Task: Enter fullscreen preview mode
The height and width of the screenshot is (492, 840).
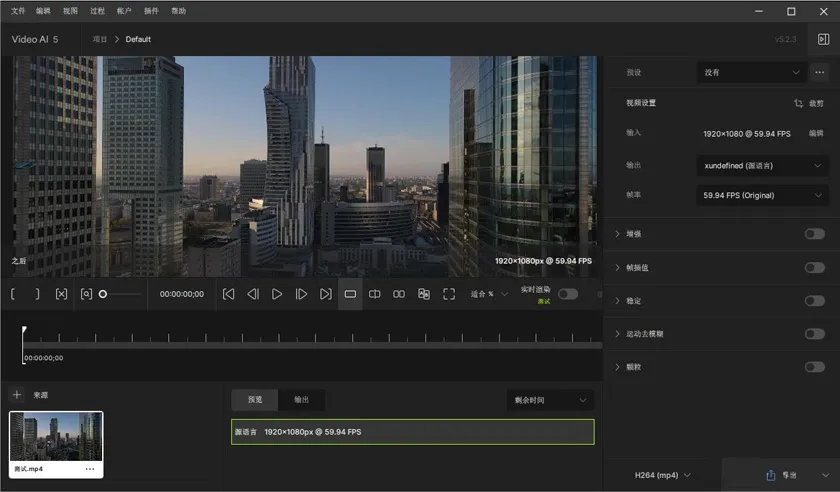Action: [x=449, y=294]
